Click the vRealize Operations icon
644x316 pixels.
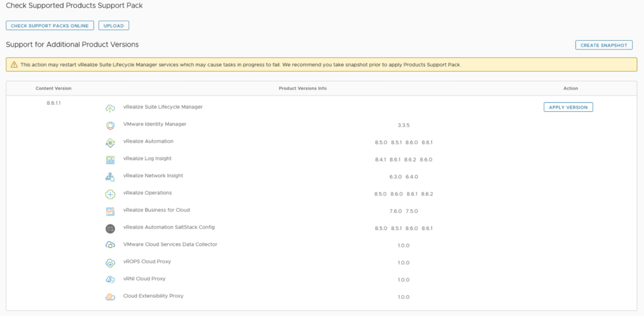(x=110, y=194)
